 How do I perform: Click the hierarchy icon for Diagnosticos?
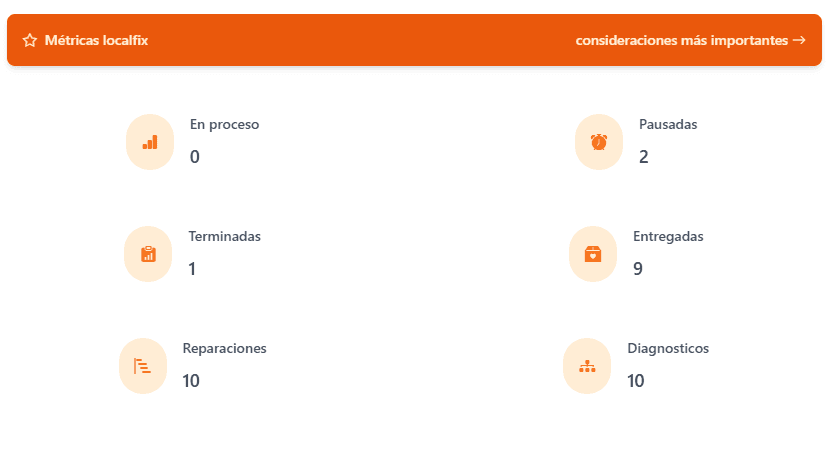pos(587,366)
